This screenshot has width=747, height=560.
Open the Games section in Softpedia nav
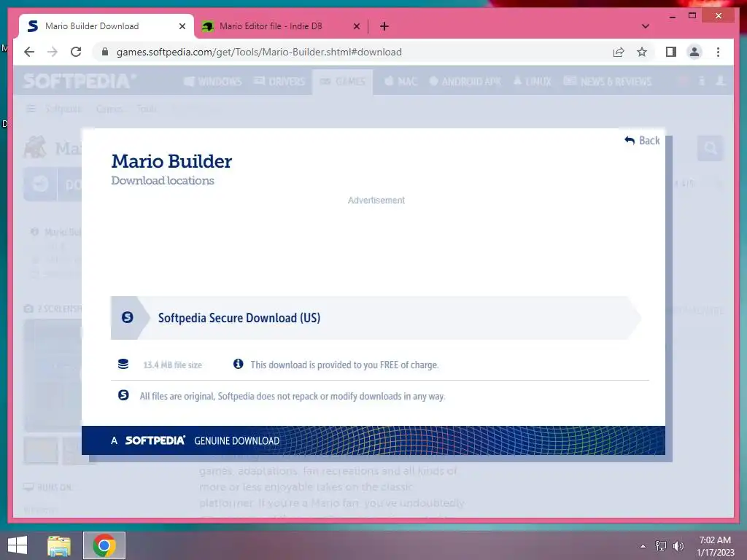click(x=343, y=82)
